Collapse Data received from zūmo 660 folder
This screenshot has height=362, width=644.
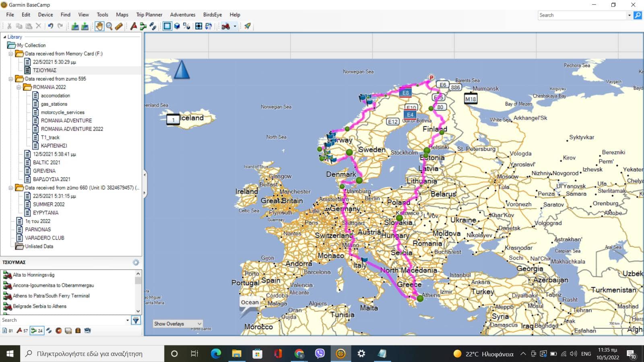pyautogui.click(x=11, y=188)
